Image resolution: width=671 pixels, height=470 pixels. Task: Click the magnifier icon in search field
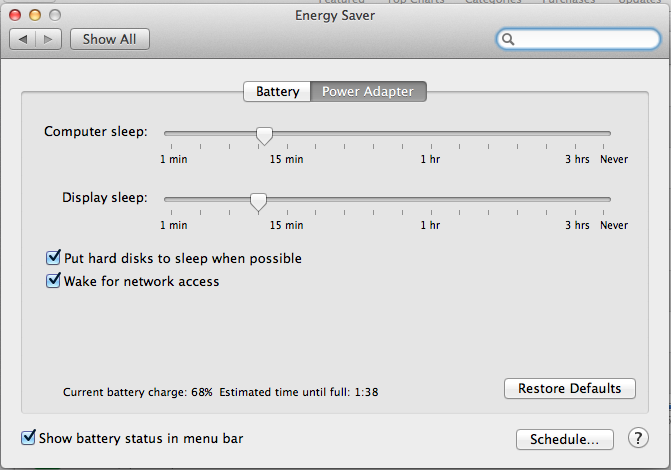(508, 39)
